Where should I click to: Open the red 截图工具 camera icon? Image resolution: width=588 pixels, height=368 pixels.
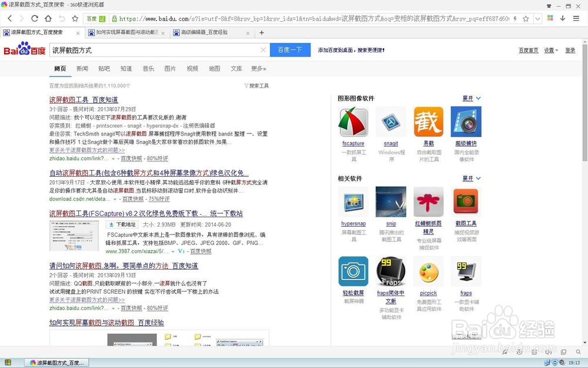[x=466, y=201]
